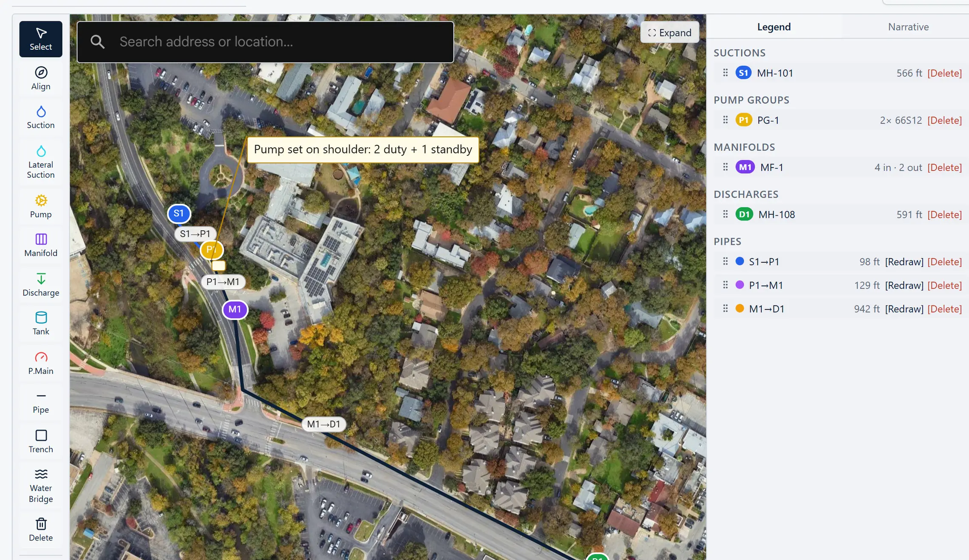The width and height of the screenshot is (969, 560).
Task: Click orange color dot of M1→D1 pipe
Action: tap(739, 308)
